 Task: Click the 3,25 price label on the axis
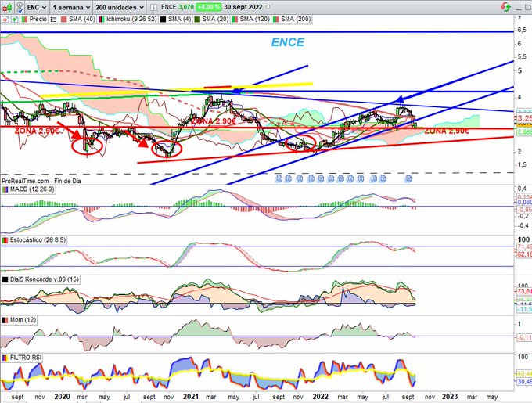[x=524, y=118]
